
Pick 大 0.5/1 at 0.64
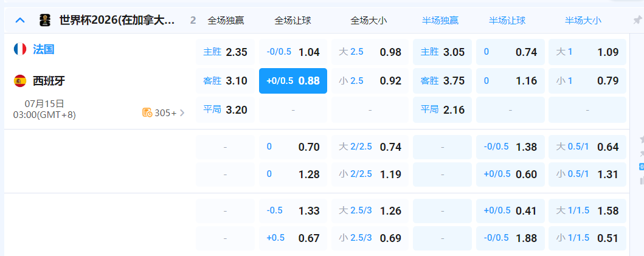click(x=587, y=147)
